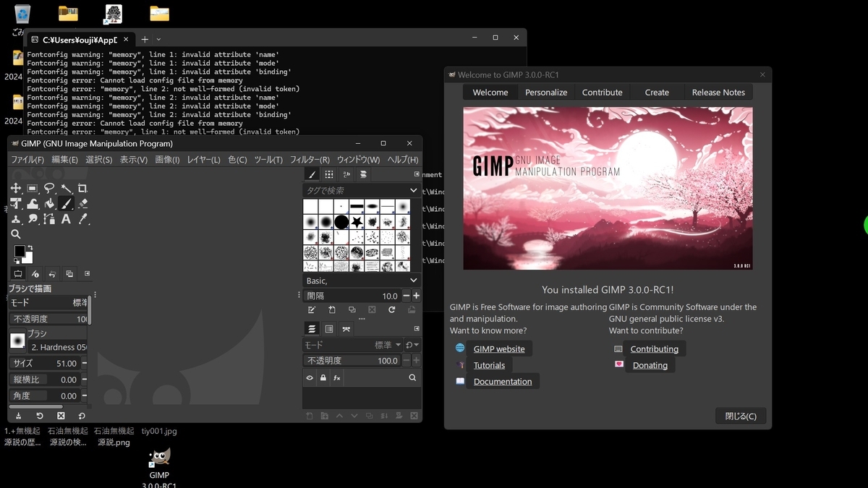Open the Device Status tab
This screenshot has height=488, width=868.
point(35,274)
